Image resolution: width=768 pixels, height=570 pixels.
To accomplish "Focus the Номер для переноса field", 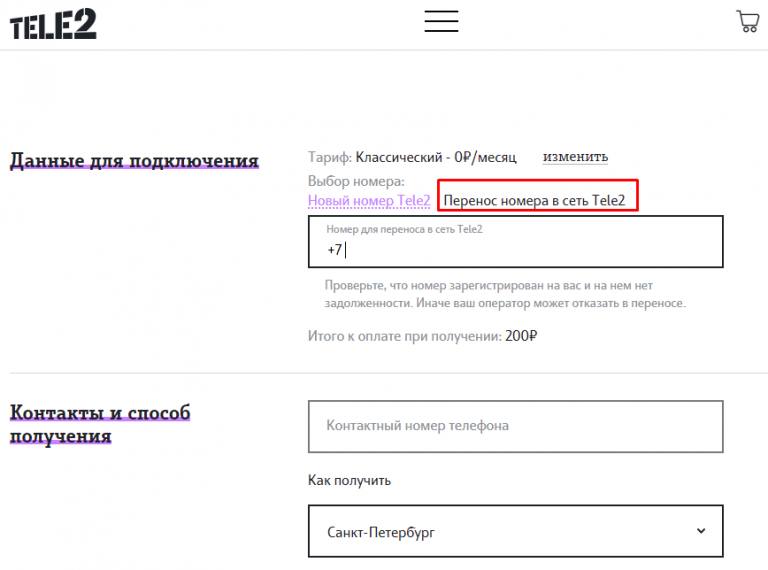I will [515, 242].
